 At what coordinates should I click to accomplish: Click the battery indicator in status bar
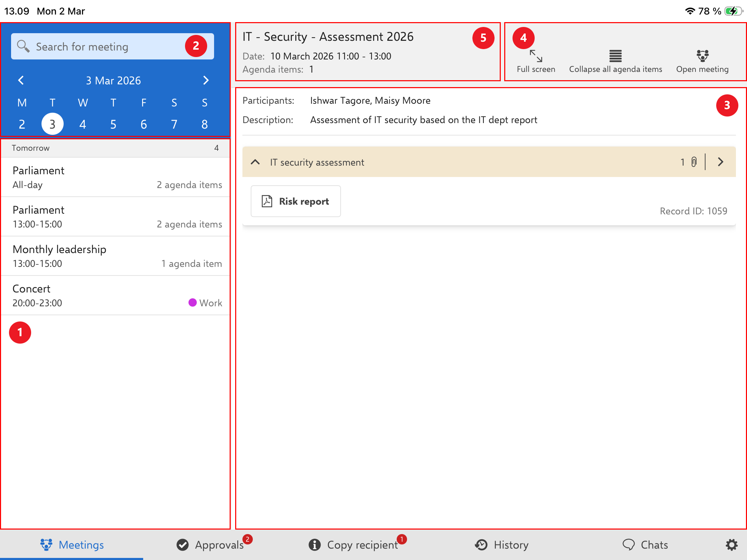(x=734, y=11)
